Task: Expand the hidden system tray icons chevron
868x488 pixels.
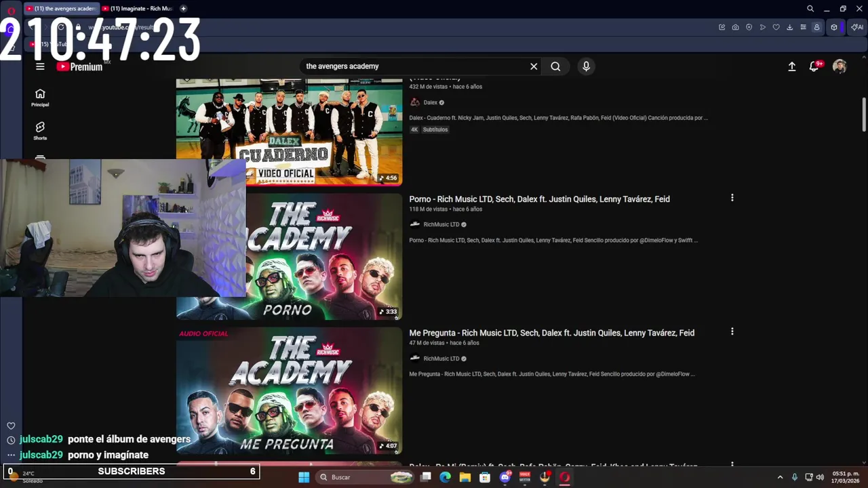Action: (780, 477)
